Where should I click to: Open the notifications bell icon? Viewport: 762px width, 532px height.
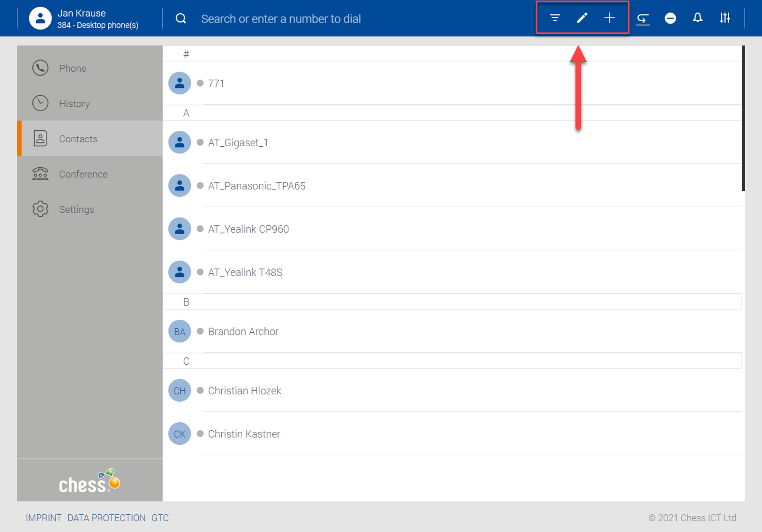697,18
